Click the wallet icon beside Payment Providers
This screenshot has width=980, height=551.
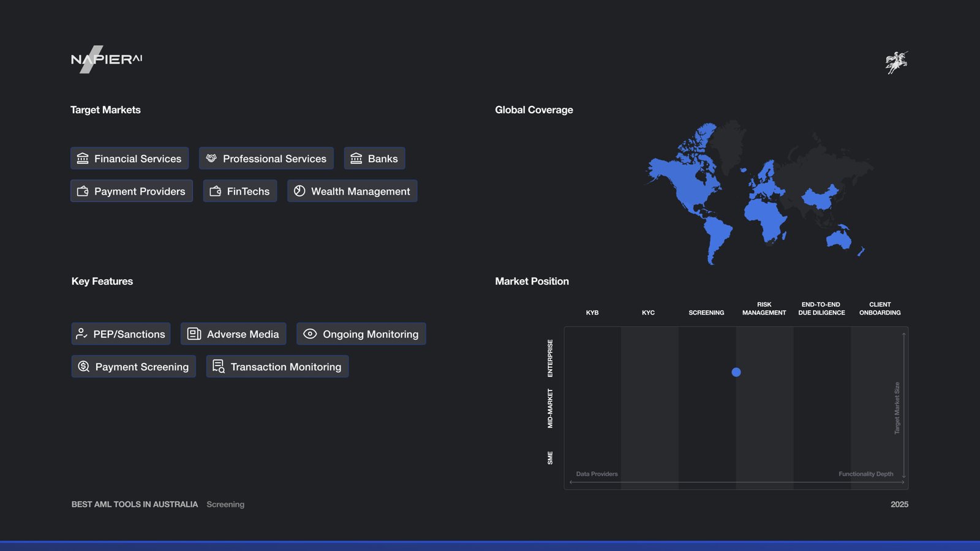coord(83,191)
